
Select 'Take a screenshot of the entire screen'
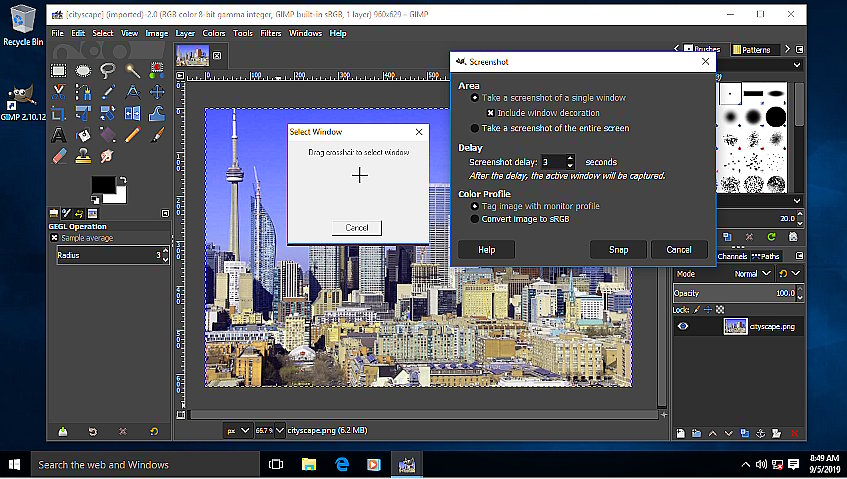click(x=474, y=128)
